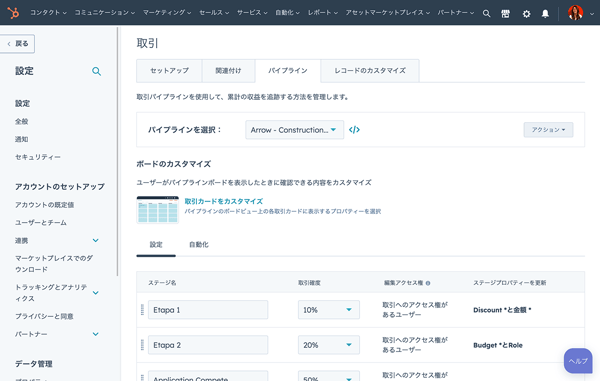Image resolution: width=600 pixels, height=381 pixels.
Task: Open the ヘルプ chat button
Action: click(578, 361)
